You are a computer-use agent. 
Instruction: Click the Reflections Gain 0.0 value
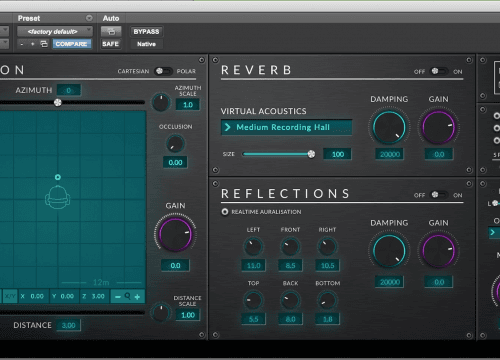coord(439,282)
